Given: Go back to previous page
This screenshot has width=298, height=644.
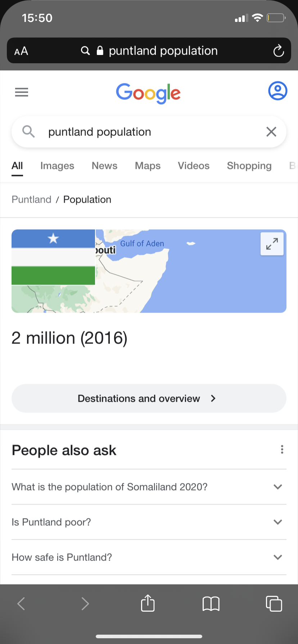Looking at the screenshot, I should pyautogui.click(x=21, y=603).
